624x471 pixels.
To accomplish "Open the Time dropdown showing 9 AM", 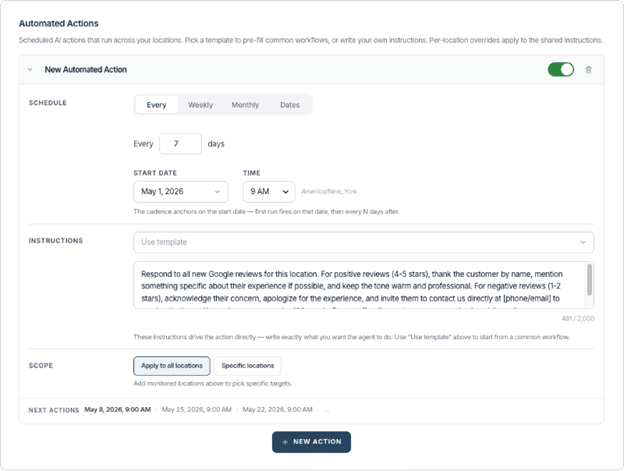I will (x=269, y=192).
